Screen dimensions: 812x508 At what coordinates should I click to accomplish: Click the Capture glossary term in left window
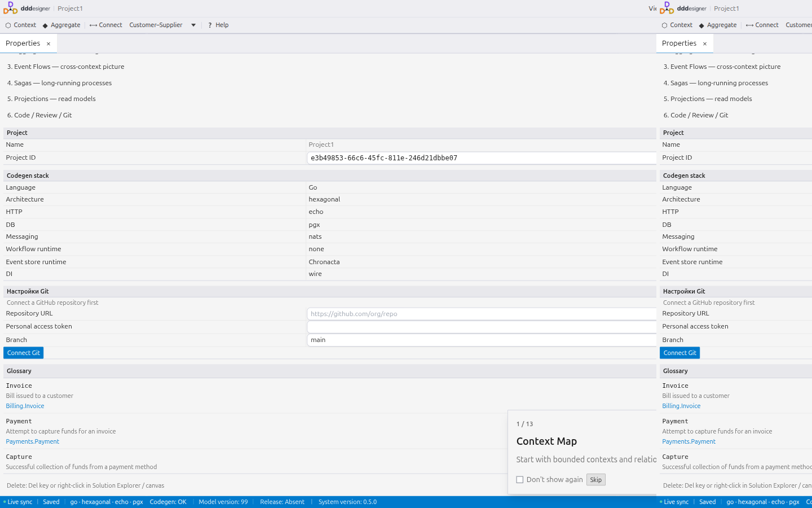tap(19, 457)
